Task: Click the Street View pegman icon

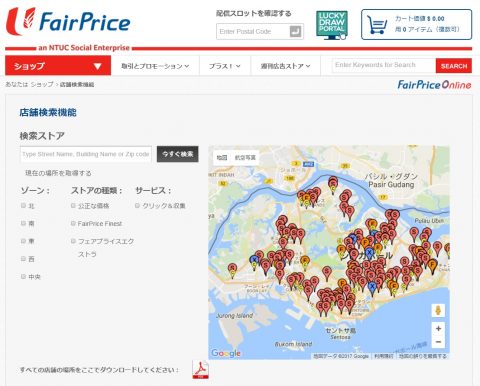Action: point(438,310)
